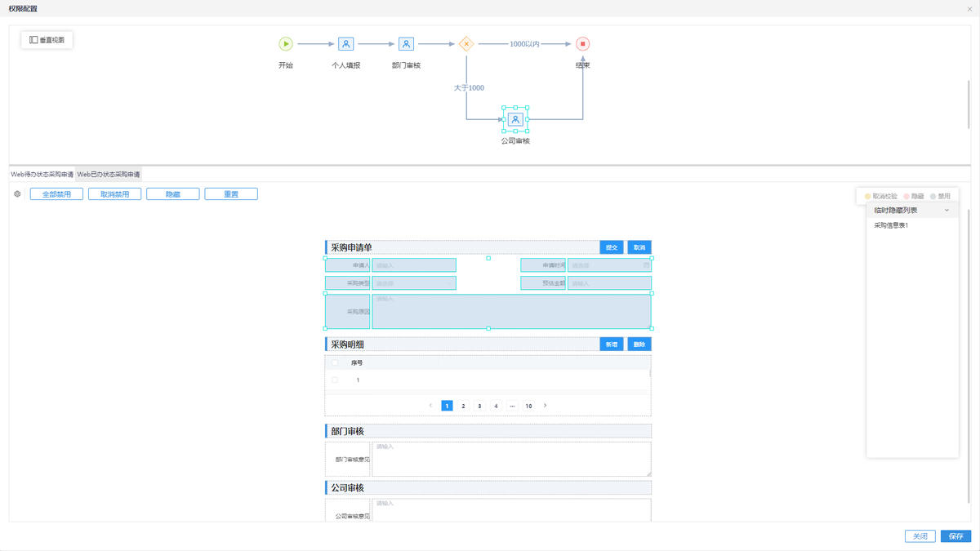Image resolution: width=980 pixels, height=551 pixels.
Task: Open the 采购类型 dropdown
Action: [x=414, y=283]
